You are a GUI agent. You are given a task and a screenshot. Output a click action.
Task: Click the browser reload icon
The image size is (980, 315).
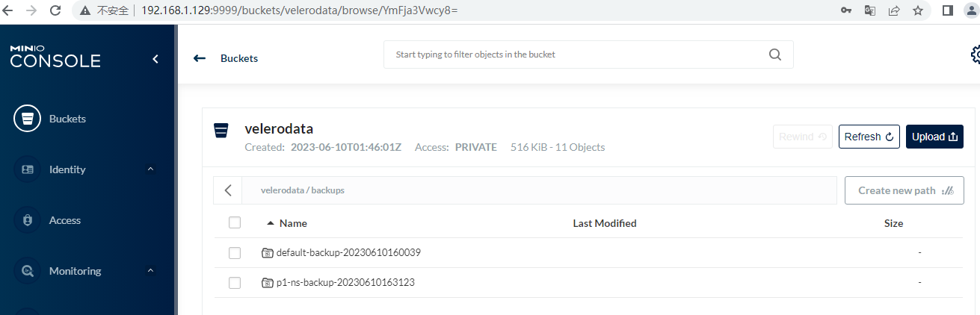click(55, 10)
